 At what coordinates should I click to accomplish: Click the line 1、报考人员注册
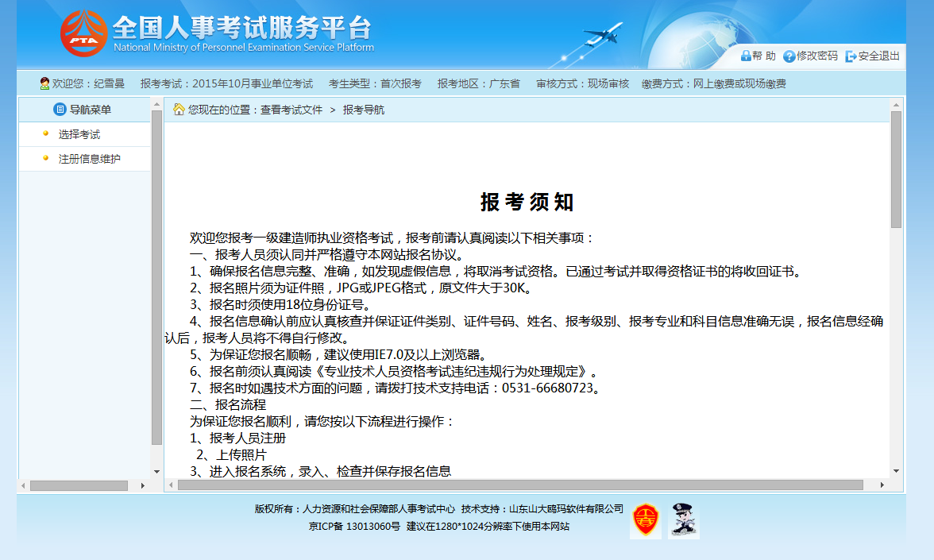coord(237,438)
